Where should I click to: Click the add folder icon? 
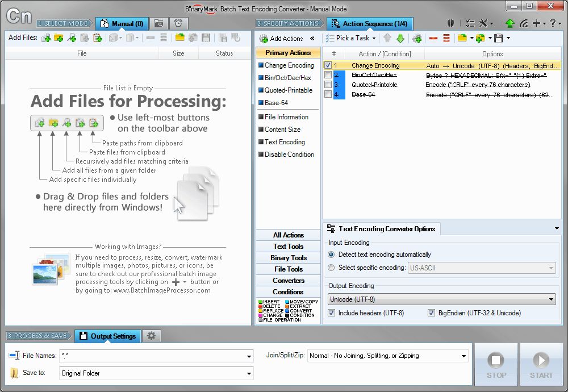click(x=59, y=38)
